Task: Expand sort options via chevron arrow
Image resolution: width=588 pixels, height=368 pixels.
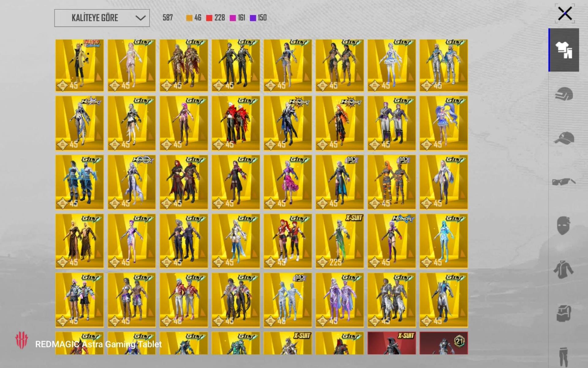Action: click(x=141, y=18)
